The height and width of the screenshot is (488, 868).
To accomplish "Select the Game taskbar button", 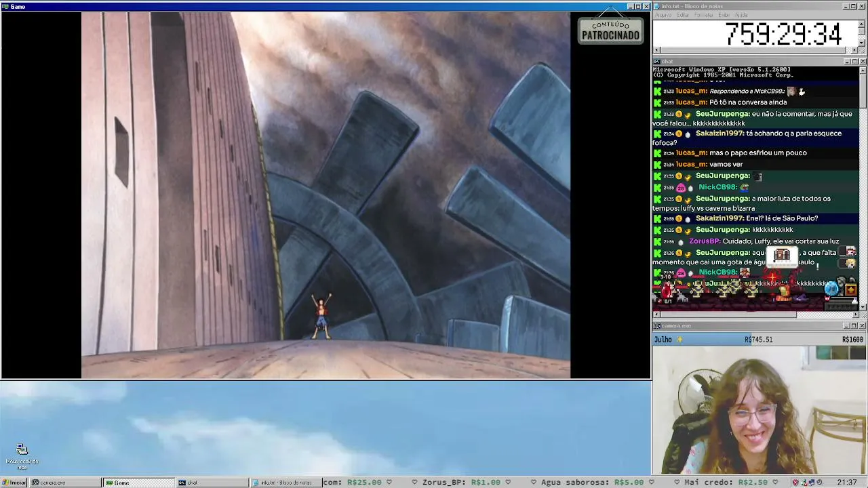I will (x=138, y=483).
